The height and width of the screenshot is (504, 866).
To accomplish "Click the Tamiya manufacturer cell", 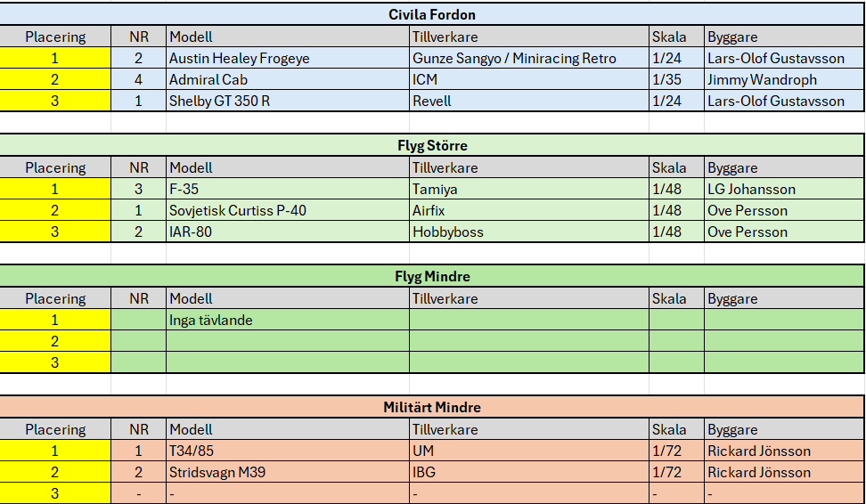I will (434, 189).
